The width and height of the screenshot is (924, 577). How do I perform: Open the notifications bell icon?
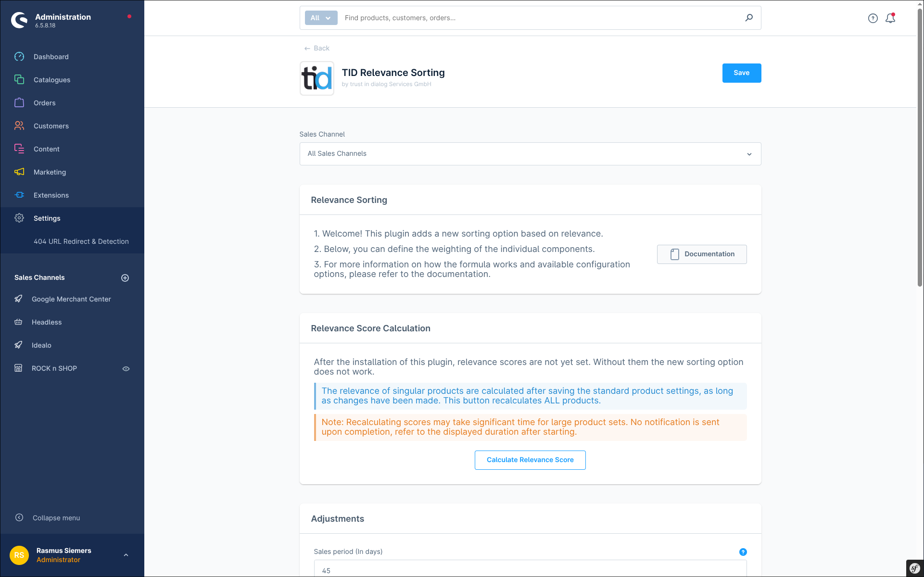pyautogui.click(x=890, y=18)
